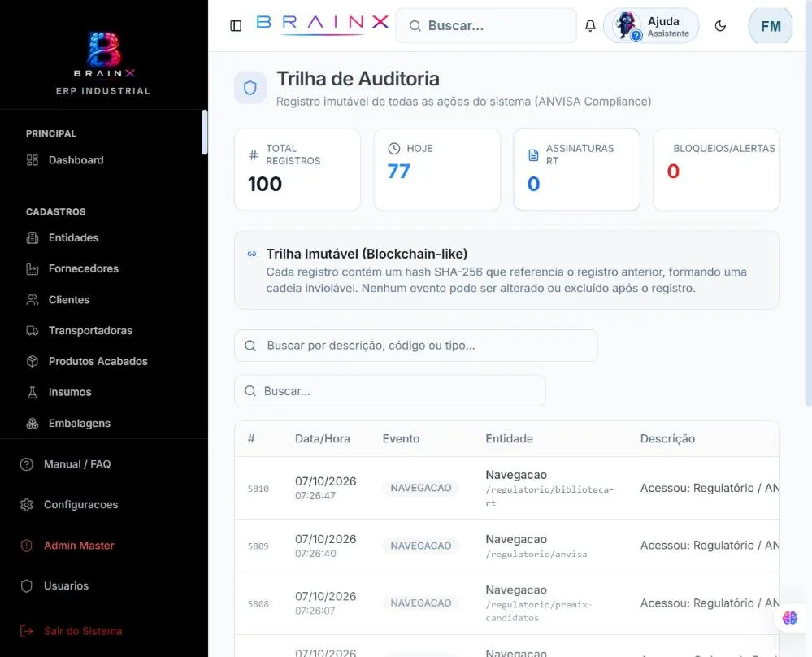Open the FM user avatar menu
The width and height of the screenshot is (812, 657).
pyautogui.click(x=771, y=26)
